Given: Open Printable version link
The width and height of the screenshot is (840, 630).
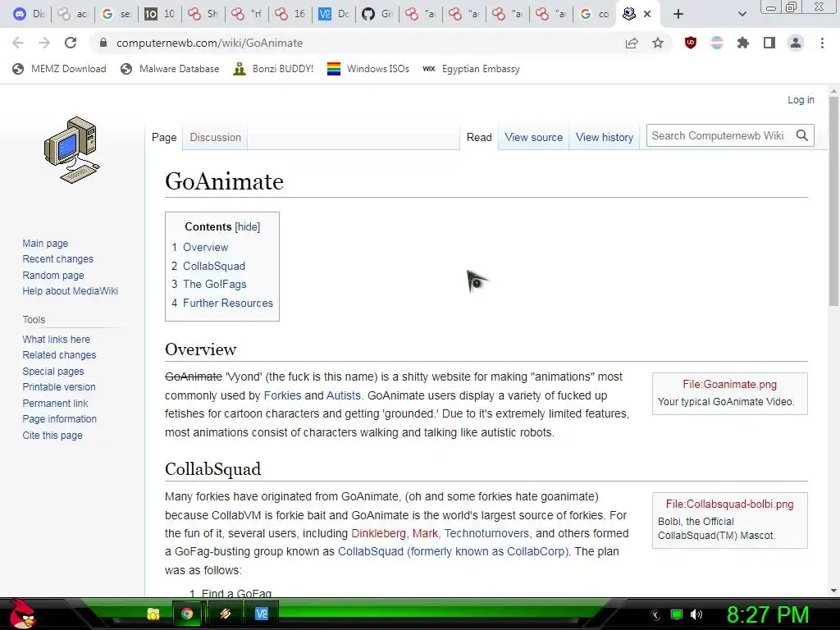Looking at the screenshot, I should coord(59,387).
